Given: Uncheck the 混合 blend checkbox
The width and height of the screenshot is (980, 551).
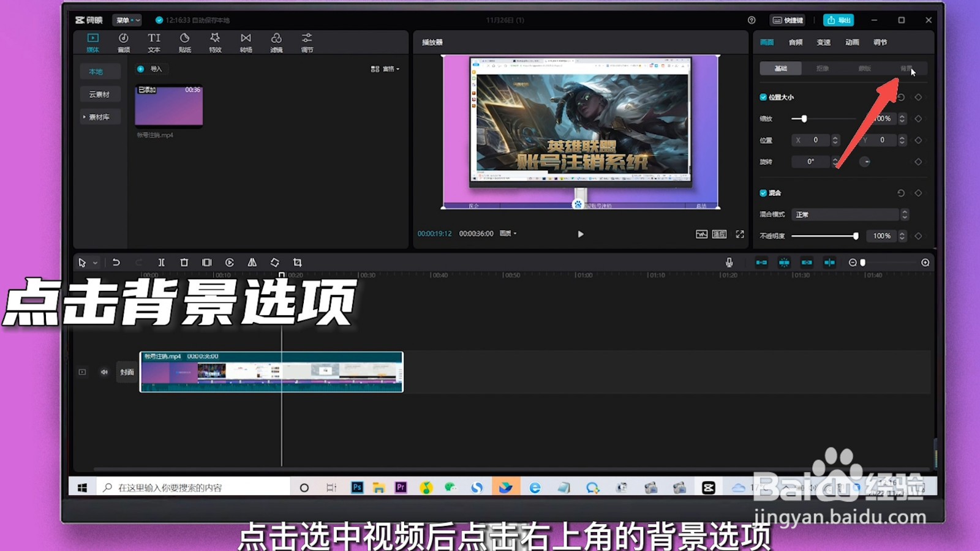Looking at the screenshot, I should pos(763,193).
